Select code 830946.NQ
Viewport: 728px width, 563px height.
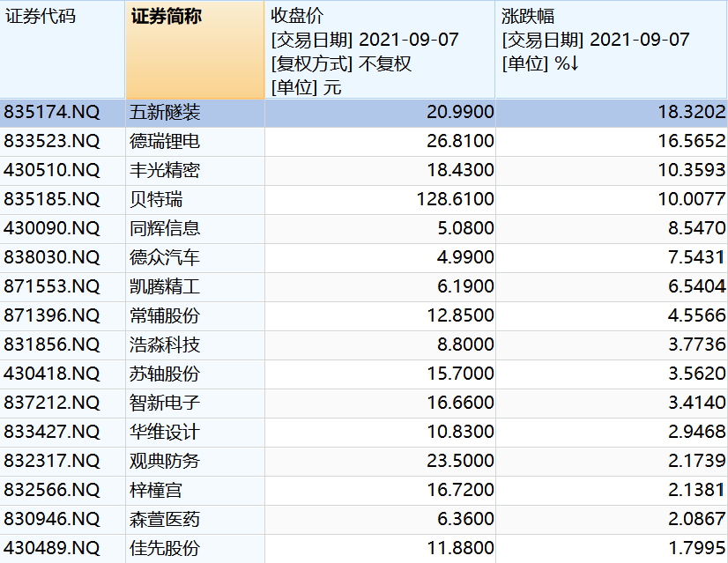pos(51,519)
